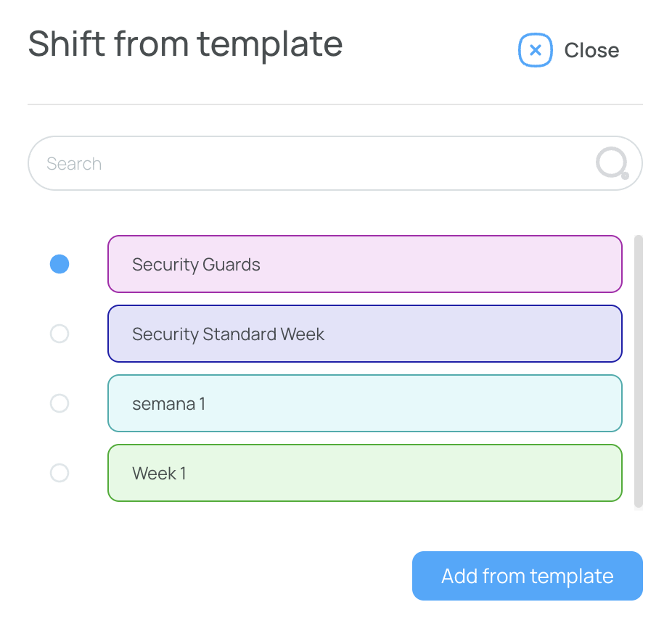Screen dimensions: 672x631
Task: Select the Security Standard Week radio button
Action: coord(60,334)
